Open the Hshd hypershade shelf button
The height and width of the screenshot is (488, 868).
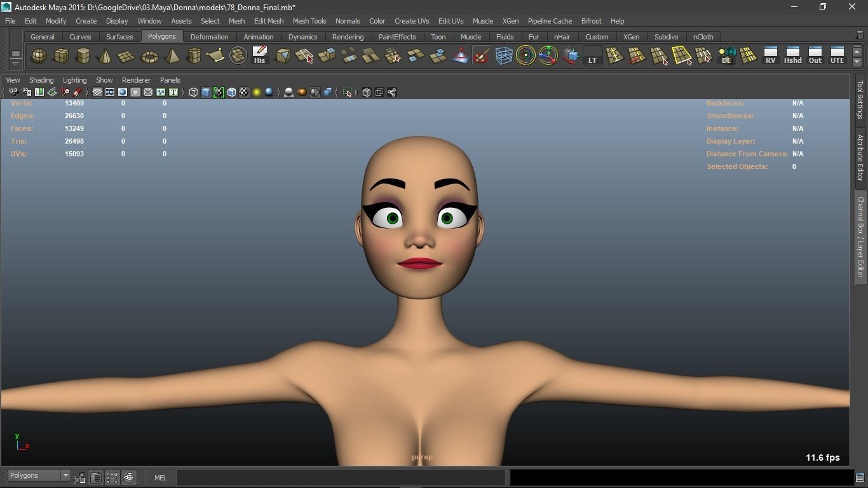pyautogui.click(x=792, y=56)
